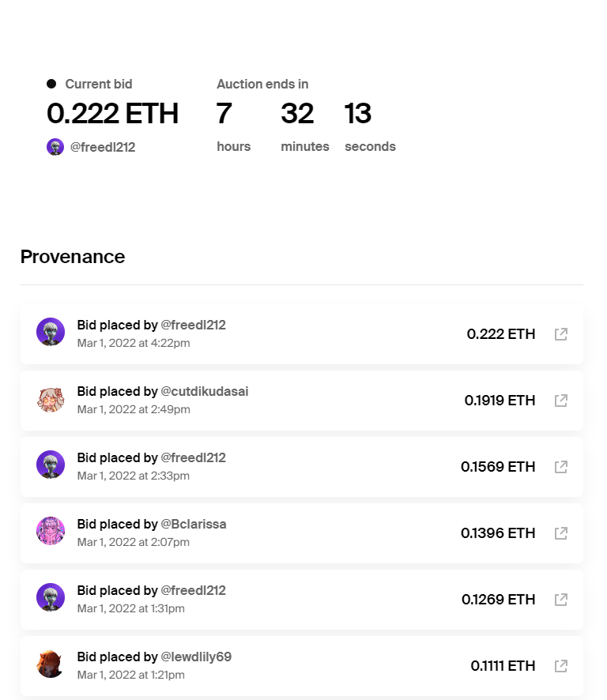Open external link for 0.1569 ETH bid

pos(561,467)
